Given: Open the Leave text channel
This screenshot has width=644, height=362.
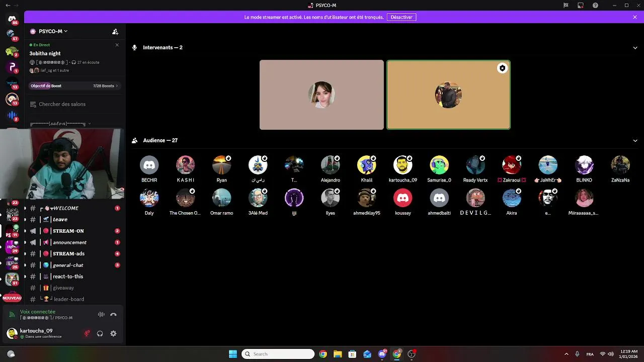Looking at the screenshot, I should (x=74, y=220).
